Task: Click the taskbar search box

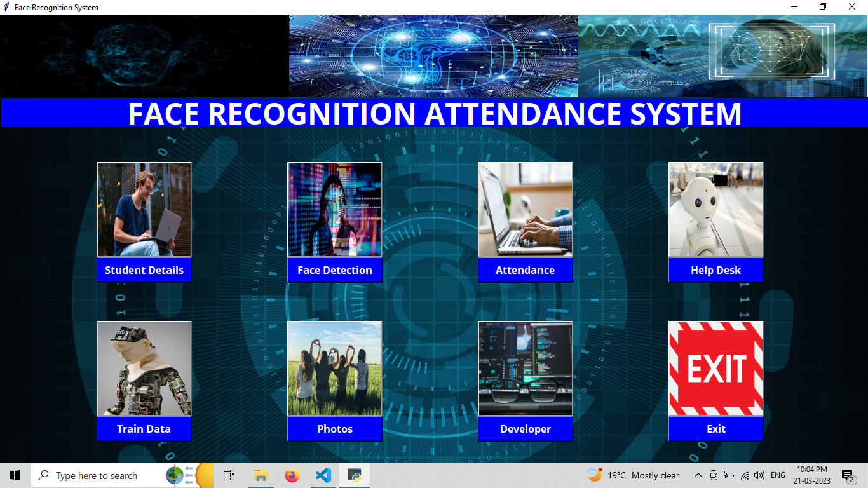Action: [x=122, y=475]
